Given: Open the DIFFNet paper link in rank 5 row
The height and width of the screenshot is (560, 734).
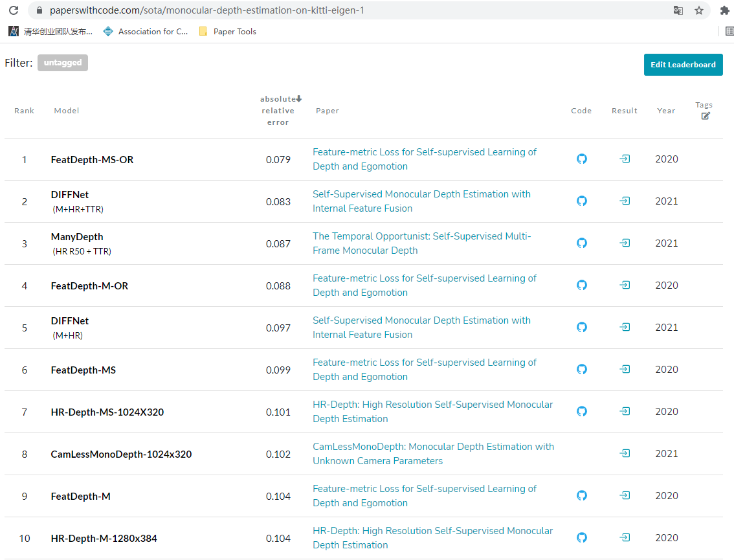Looking at the screenshot, I should 422,328.
